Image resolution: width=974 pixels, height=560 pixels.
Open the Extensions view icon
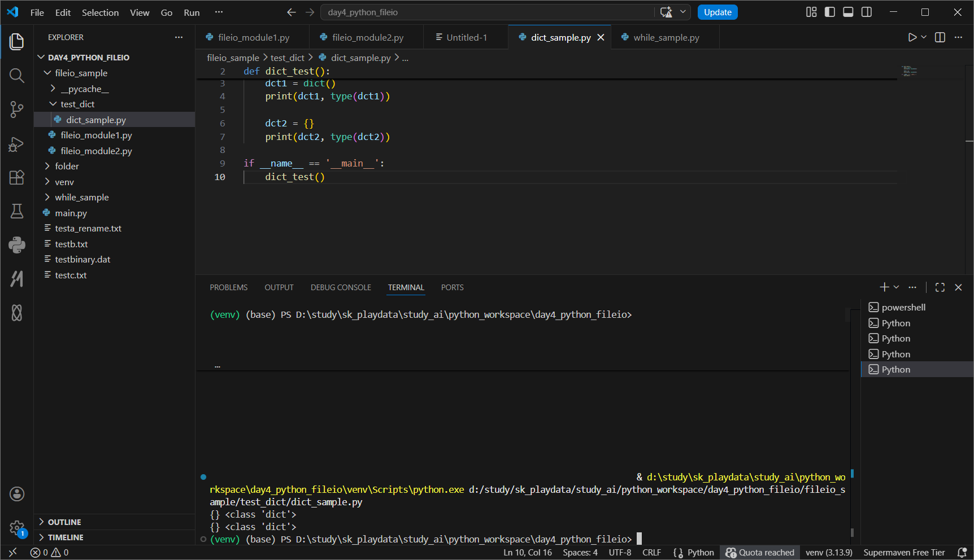click(17, 177)
